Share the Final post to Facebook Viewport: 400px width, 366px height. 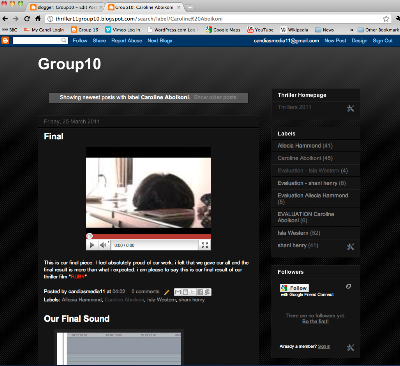point(200,292)
